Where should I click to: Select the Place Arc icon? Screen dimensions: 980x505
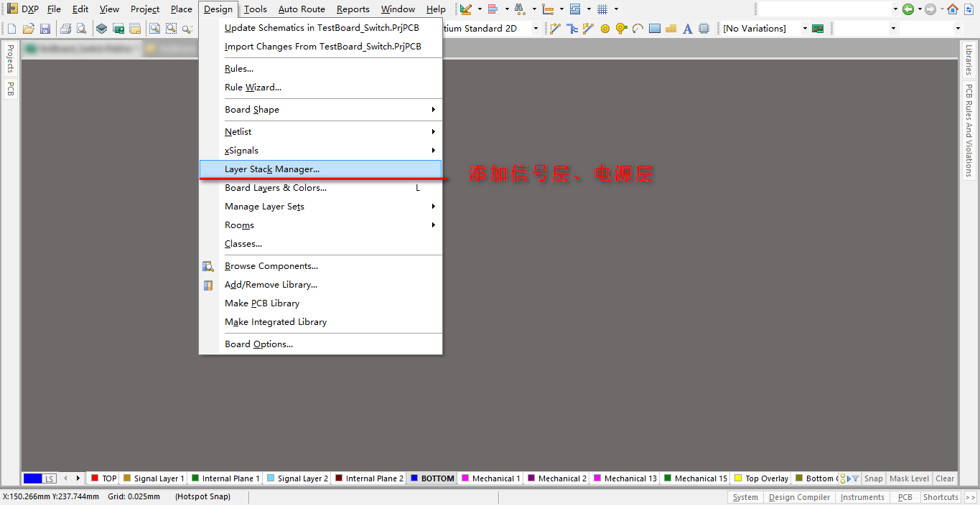638,29
